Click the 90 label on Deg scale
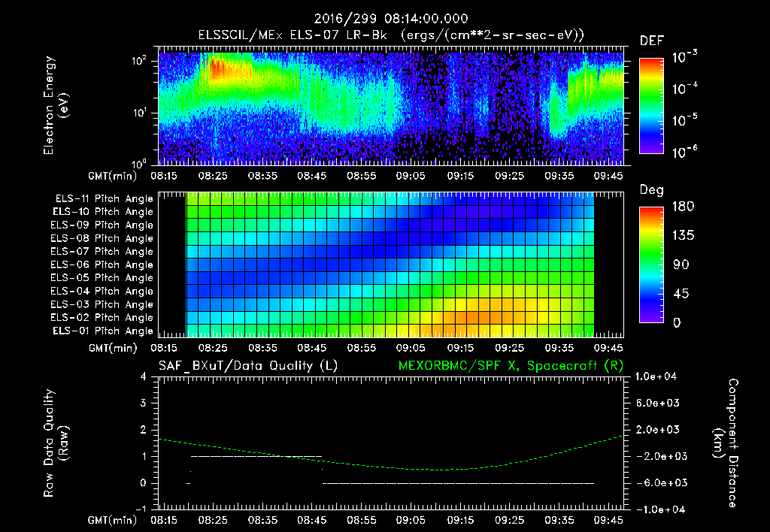Image resolution: width=770 pixels, height=532 pixels. [x=681, y=264]
